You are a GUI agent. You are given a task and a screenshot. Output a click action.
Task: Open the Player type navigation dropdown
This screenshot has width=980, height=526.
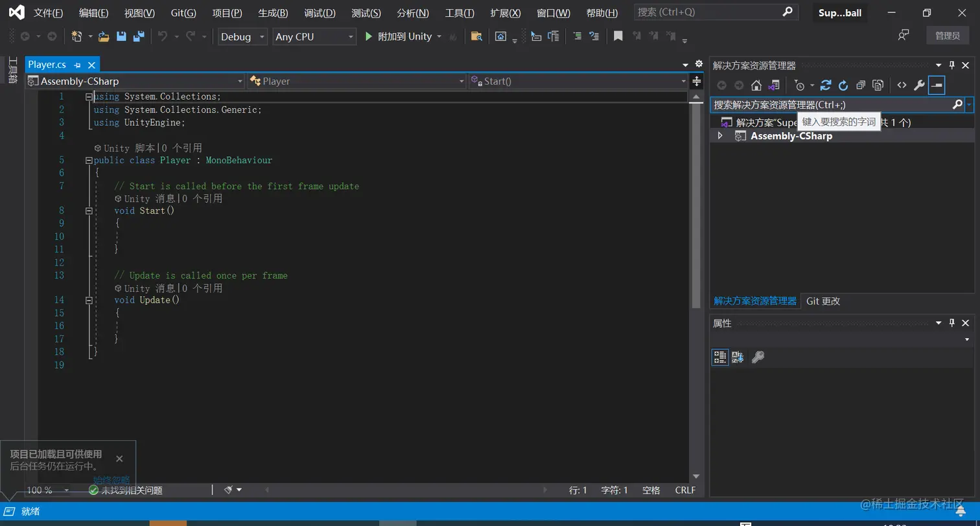coord(357,81)
